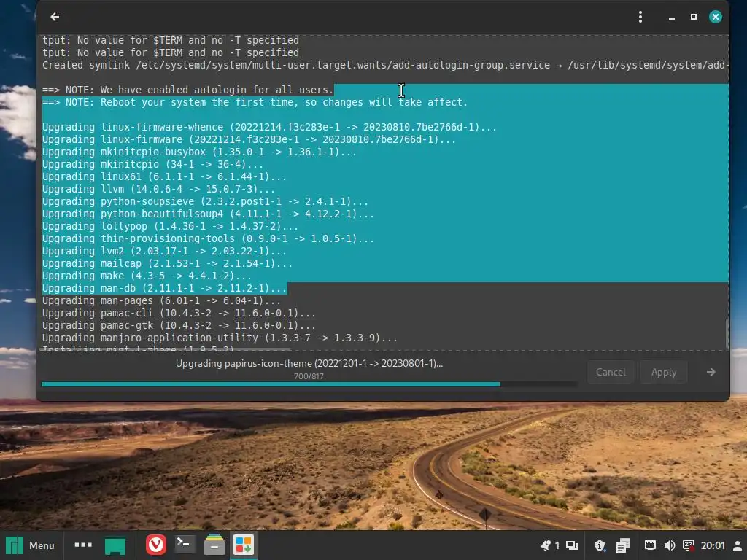This screenshot has width=747, height=560.
Task: Click the line "Upgrading thin-provisioning-tools"
Action: click(x=208, y=238)
